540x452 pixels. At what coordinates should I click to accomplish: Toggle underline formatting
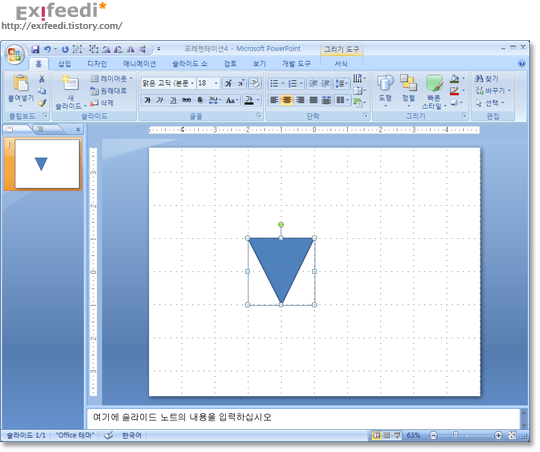(x=173, y=100)
